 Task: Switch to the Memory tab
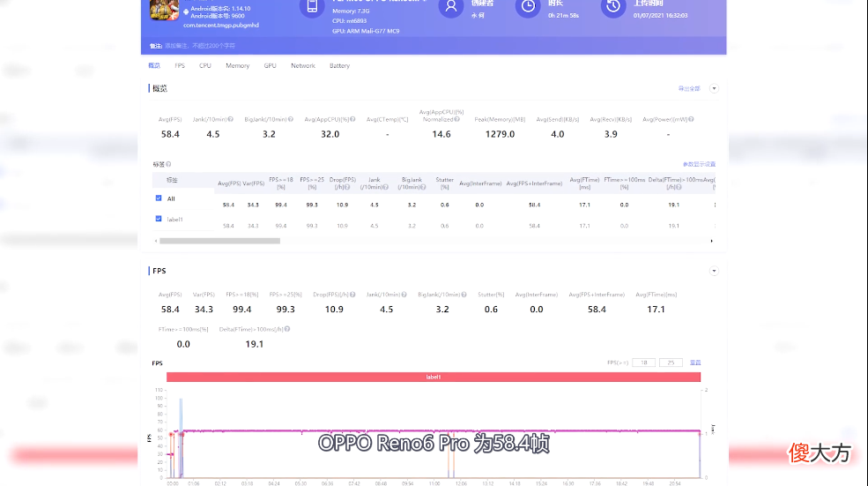click(x=237, y=65)
